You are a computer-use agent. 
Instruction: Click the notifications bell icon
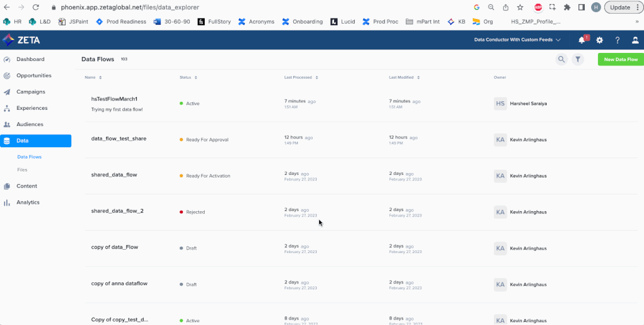click(582, 40)
